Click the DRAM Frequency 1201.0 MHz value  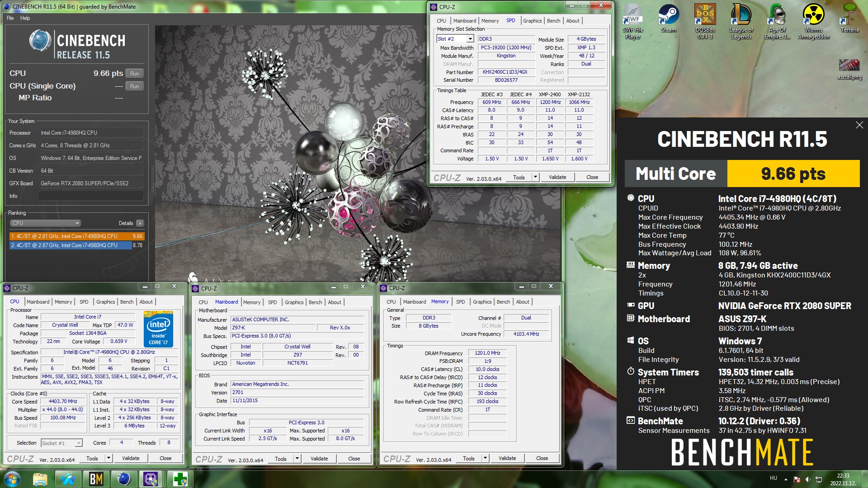click(487, 353)
